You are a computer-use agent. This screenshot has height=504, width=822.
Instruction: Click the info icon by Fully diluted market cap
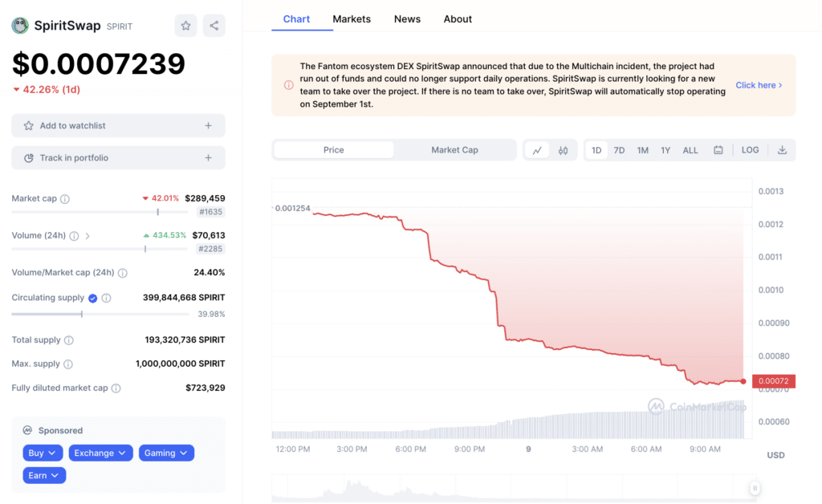[116, 388]
